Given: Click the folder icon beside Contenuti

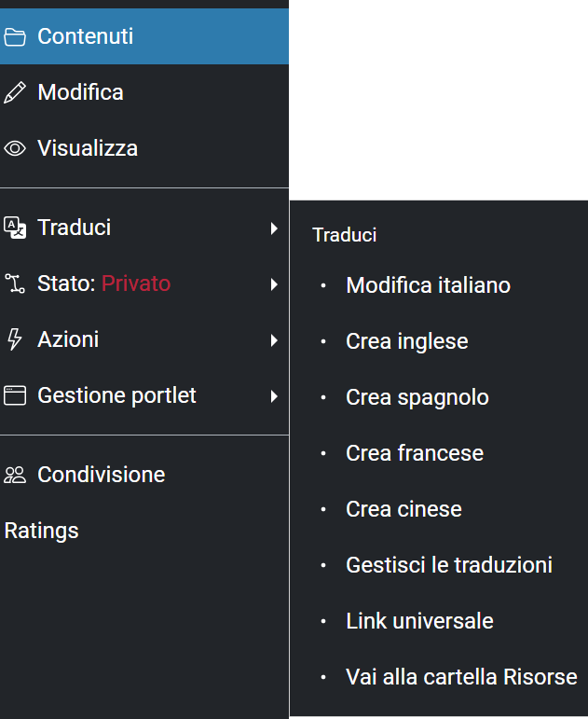Looking at the screenshot, I should 15,36.
